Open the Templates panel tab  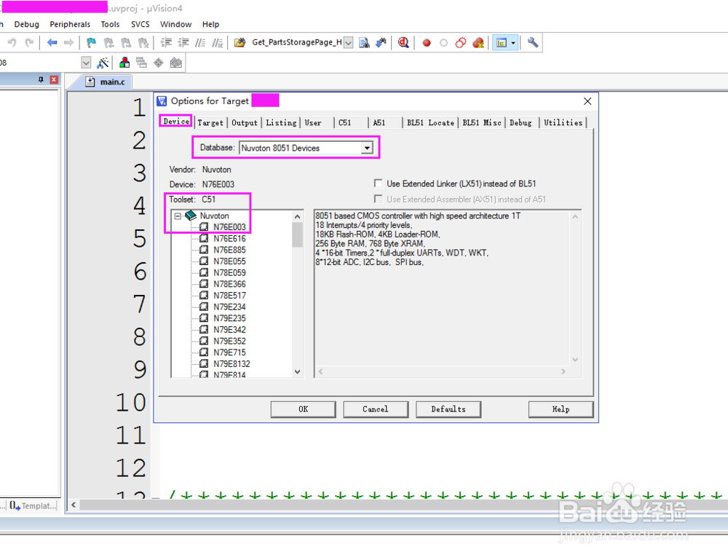[x=33, y=505]
